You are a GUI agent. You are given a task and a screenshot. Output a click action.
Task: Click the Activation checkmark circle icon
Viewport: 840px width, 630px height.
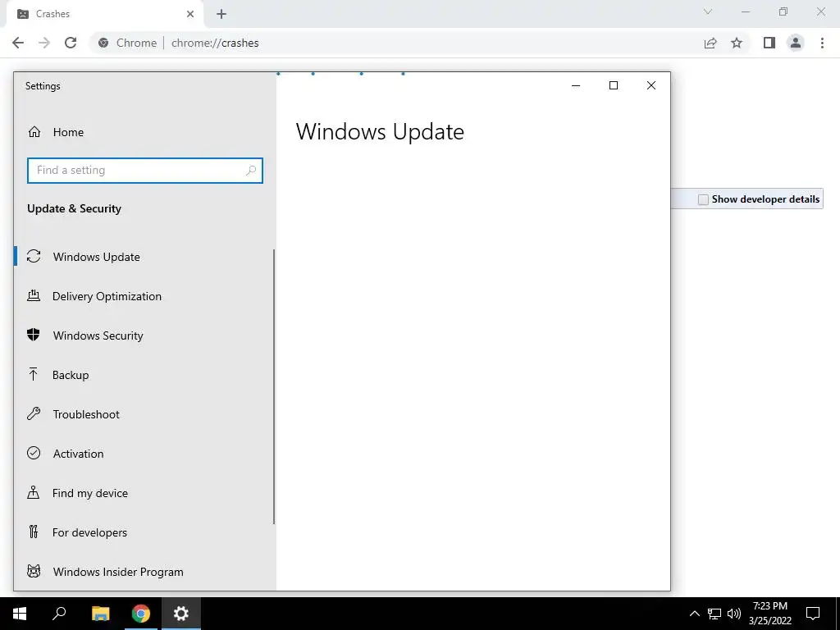[34, 453]
